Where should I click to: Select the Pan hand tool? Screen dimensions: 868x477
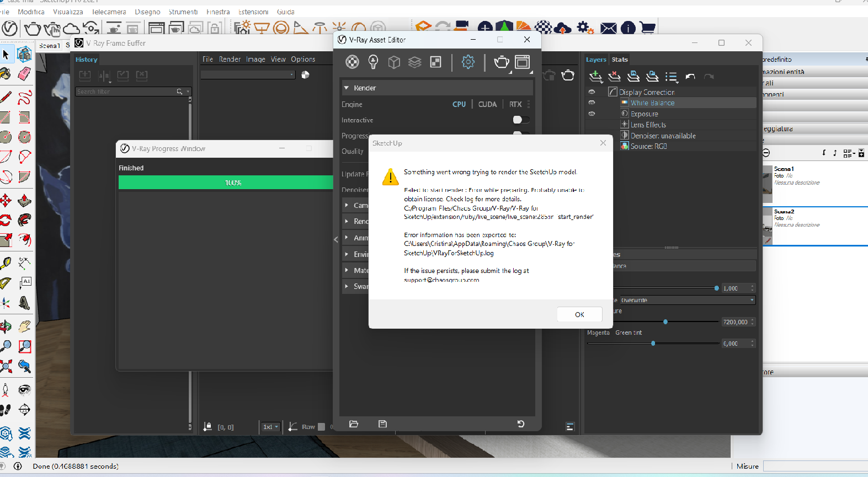pyautogui.click(x=24, y=326)
